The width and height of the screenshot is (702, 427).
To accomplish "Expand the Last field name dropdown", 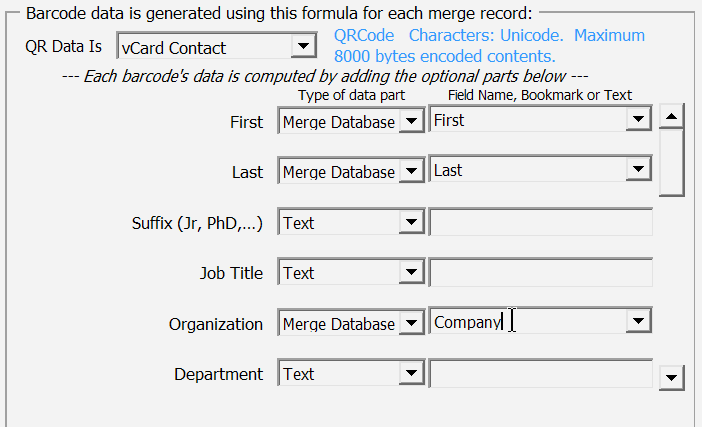I will pos(639,171).
